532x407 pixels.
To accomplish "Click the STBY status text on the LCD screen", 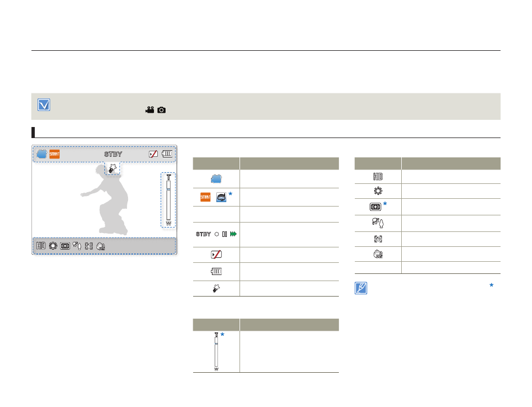I will tap(113, 154).
